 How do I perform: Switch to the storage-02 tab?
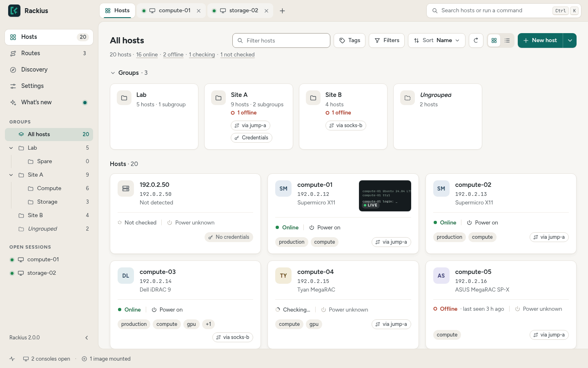tap(241, 11)
